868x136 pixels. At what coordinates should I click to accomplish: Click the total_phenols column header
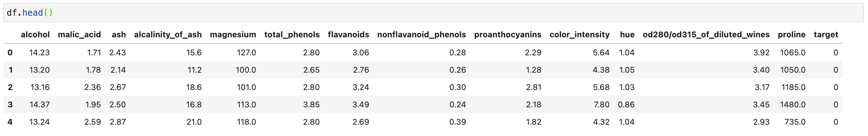(292, 35)
